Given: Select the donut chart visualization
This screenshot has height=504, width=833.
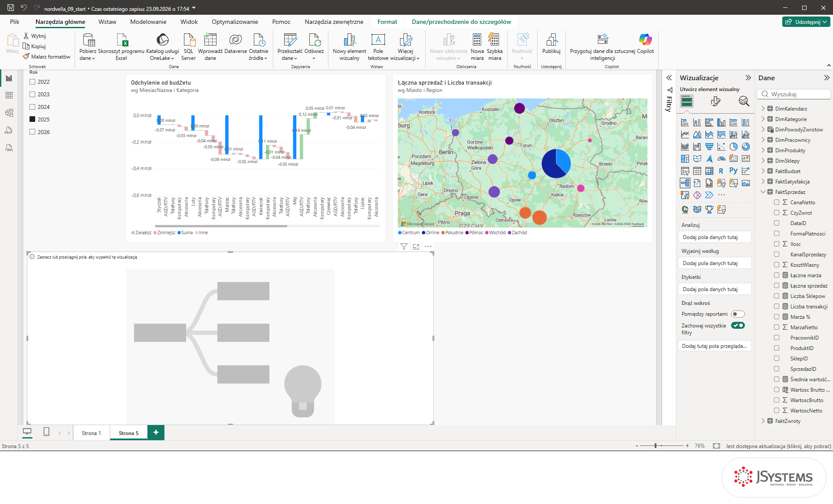Looking at the screenshot, I should [x=745, y=147].
